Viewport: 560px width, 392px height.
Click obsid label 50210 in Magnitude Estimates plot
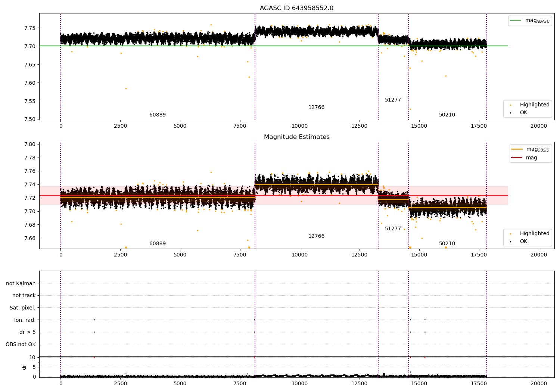pyautogui.click(x=447, y=244)
